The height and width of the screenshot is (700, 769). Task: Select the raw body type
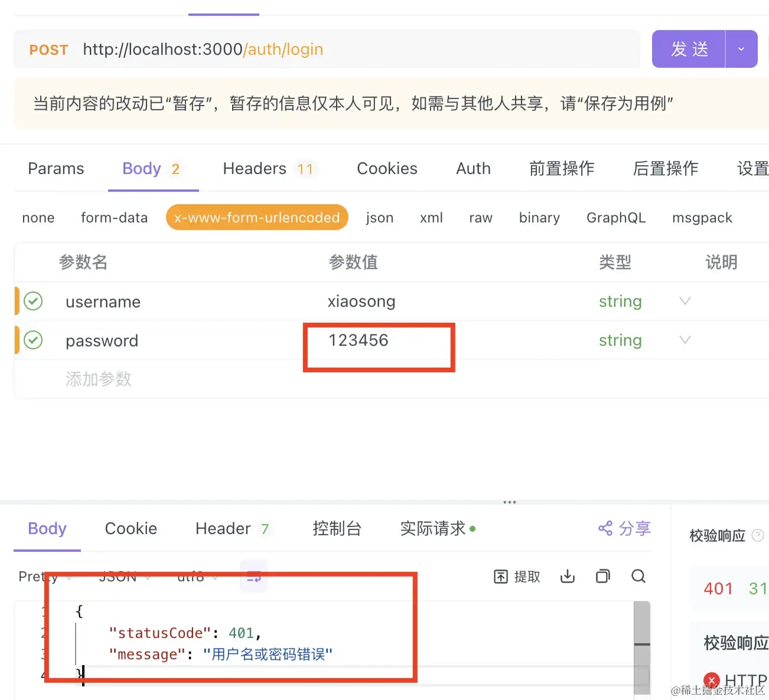tap(481, 218)
